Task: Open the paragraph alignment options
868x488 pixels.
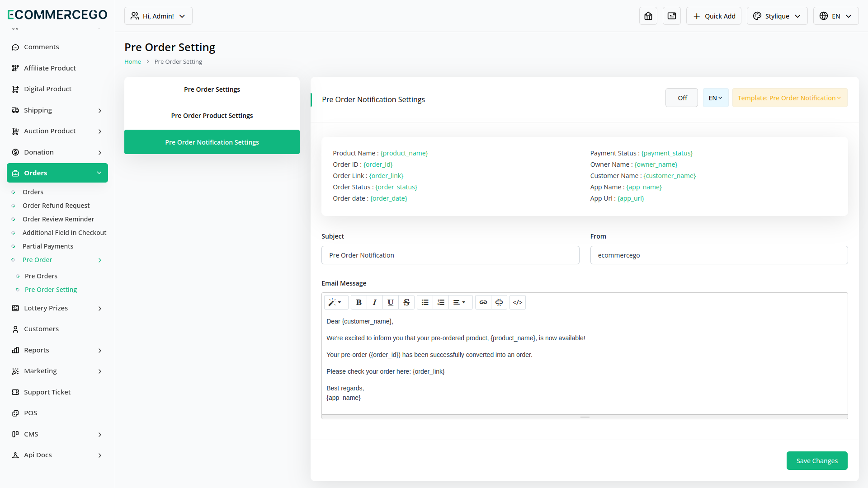Action: point(460,302)
